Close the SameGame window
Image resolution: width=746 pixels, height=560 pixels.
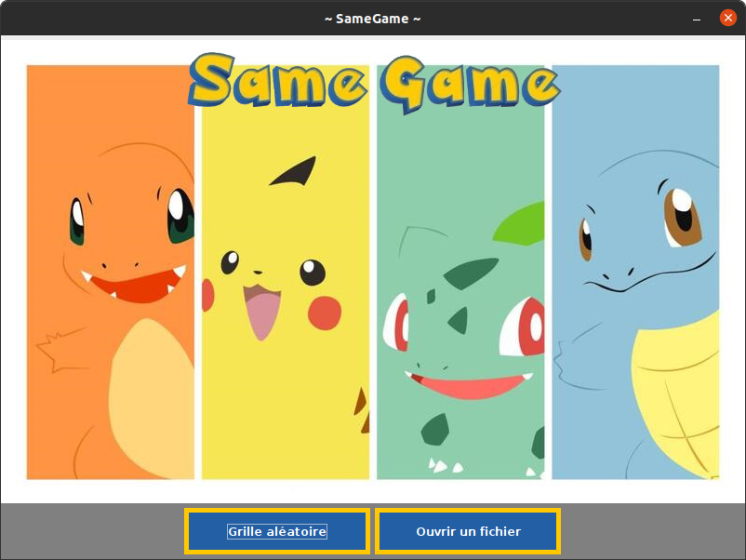(727, 18)
